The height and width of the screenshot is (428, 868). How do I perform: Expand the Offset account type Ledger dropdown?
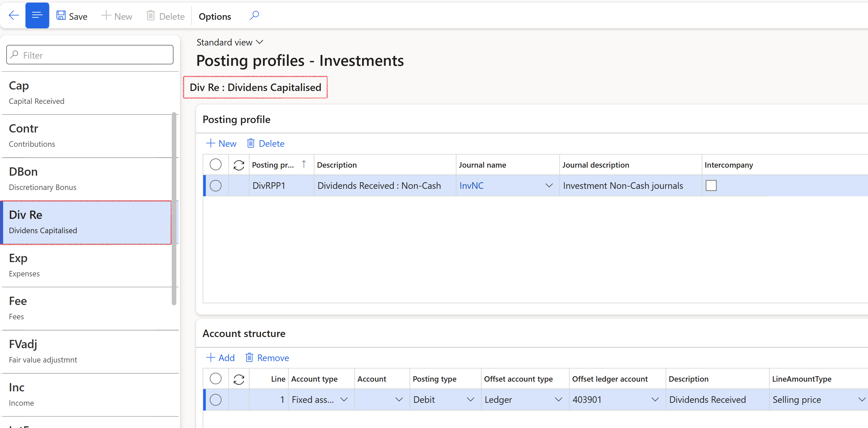coord(559,399)
